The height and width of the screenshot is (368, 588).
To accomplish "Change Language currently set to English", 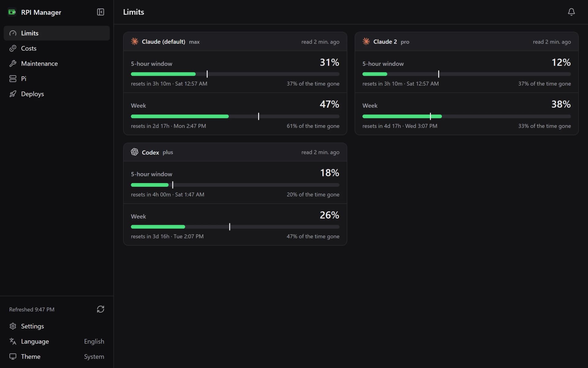I will coord(57,341).
